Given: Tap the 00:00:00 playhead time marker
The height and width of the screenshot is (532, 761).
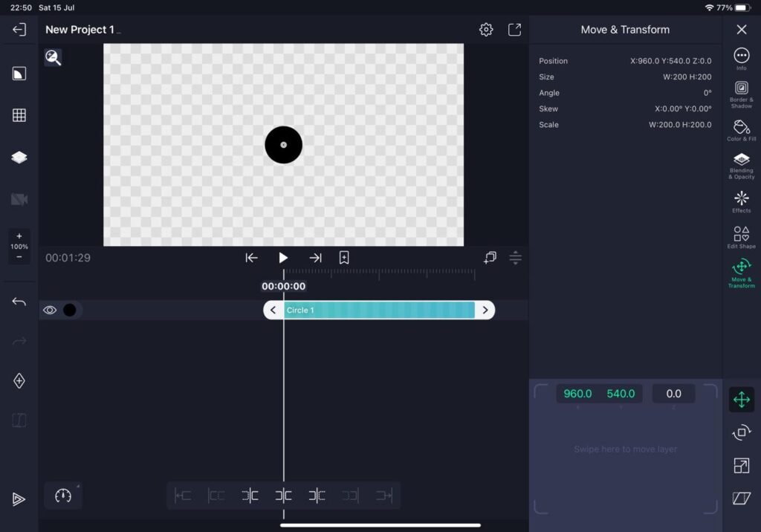Looking at the screenshot, I should click(x=283, y=286).
